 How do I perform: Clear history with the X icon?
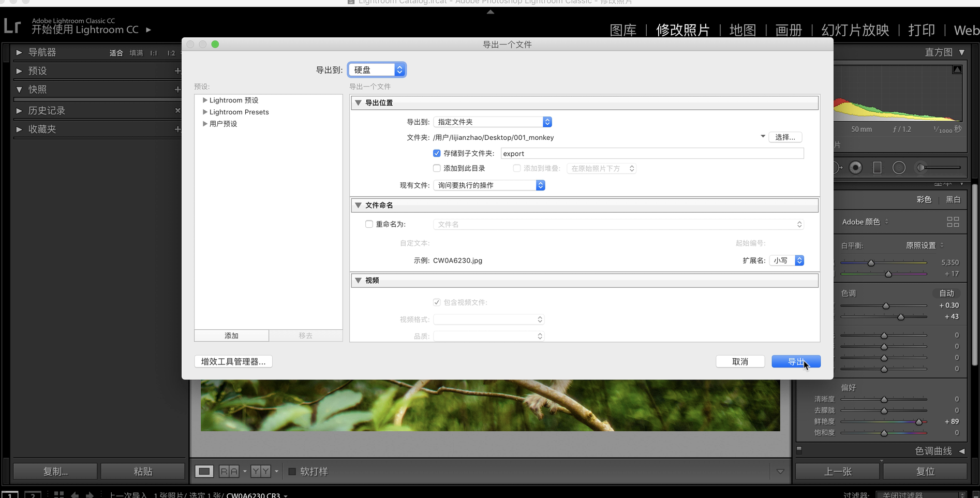[177, 110]
